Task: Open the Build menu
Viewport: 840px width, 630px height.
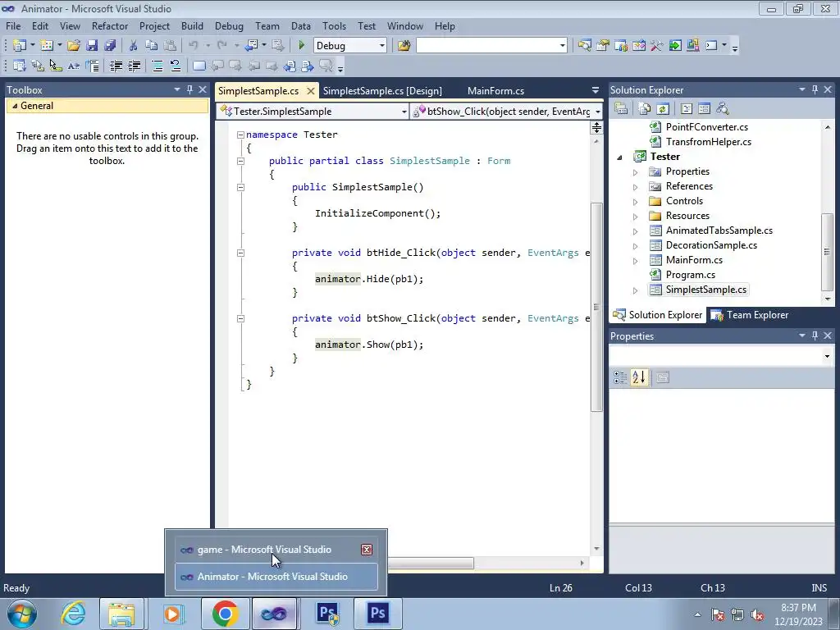Action: click(x=192, y=25)
